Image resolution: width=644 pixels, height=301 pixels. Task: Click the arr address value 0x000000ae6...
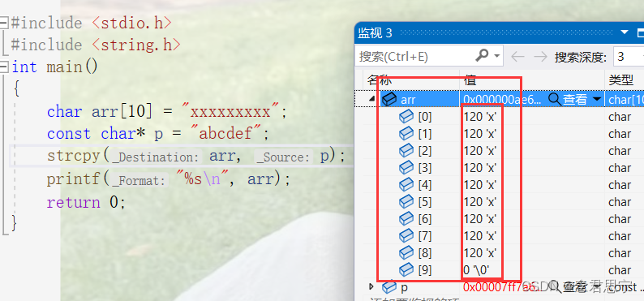502,99
